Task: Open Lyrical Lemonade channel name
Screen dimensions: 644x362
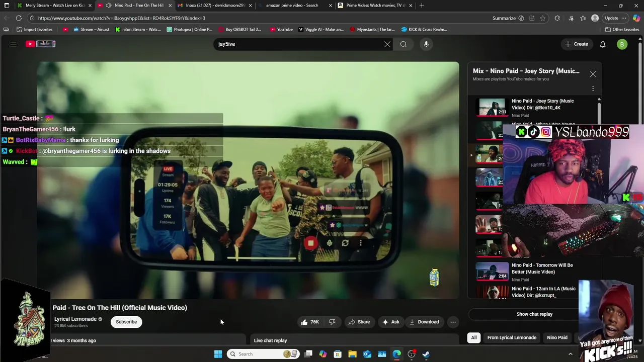Action: (75, 319)
